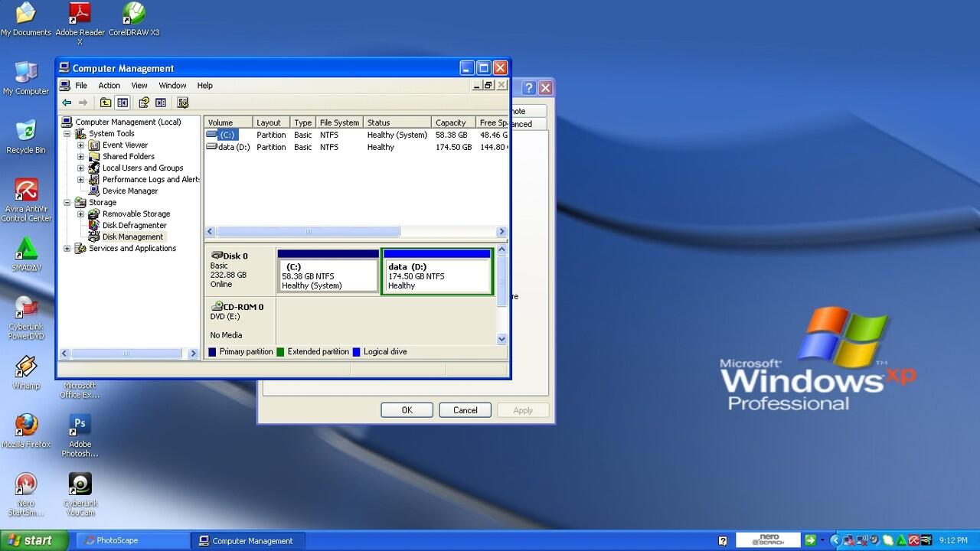The width and height of the screenshot is (980, 551).
Task: Open Adobe Reader X desktop icon
Action: [x=80, y=23]
